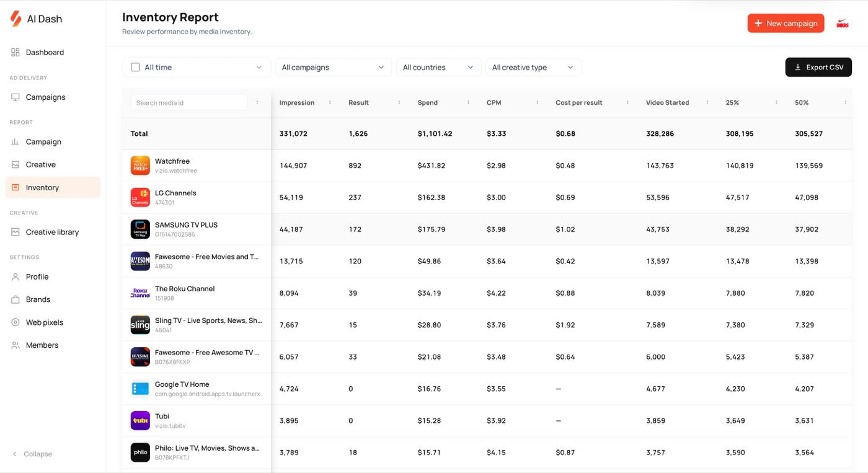Click the Sling TV logo
The height and width of the screenshot is (473, 868).
click(x=140, y=325)
